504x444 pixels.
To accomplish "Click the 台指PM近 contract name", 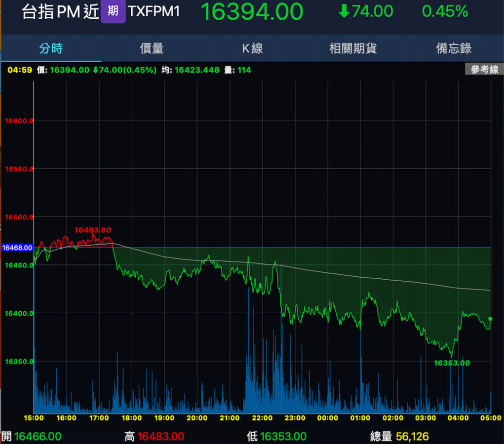I will pyautogui.click(x=60, y=12).
